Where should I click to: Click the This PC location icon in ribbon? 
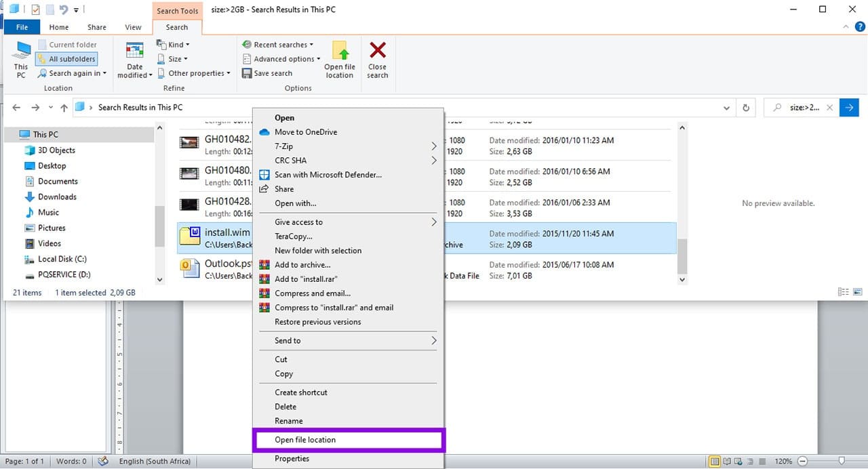pos(22,60)
